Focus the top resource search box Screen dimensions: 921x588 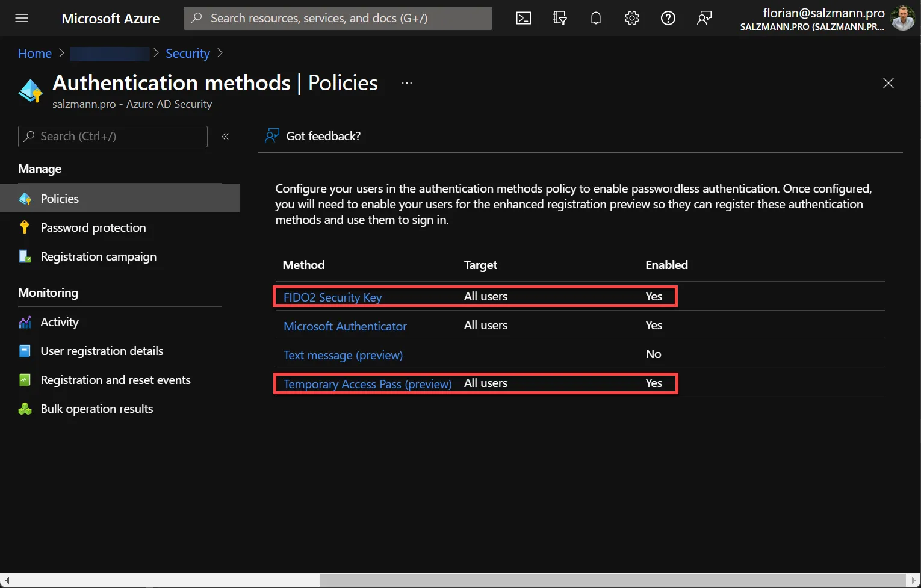338,18
